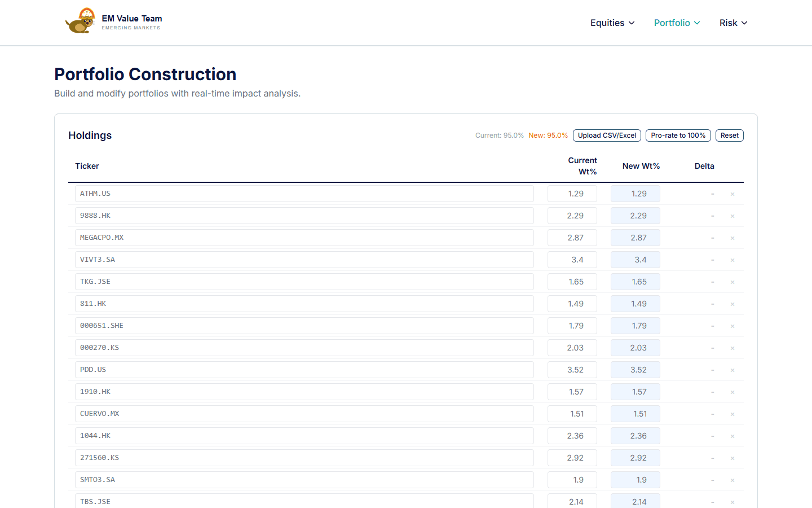Open the Portfolio dropdown
812x508 pixels.
pos(677,23)
